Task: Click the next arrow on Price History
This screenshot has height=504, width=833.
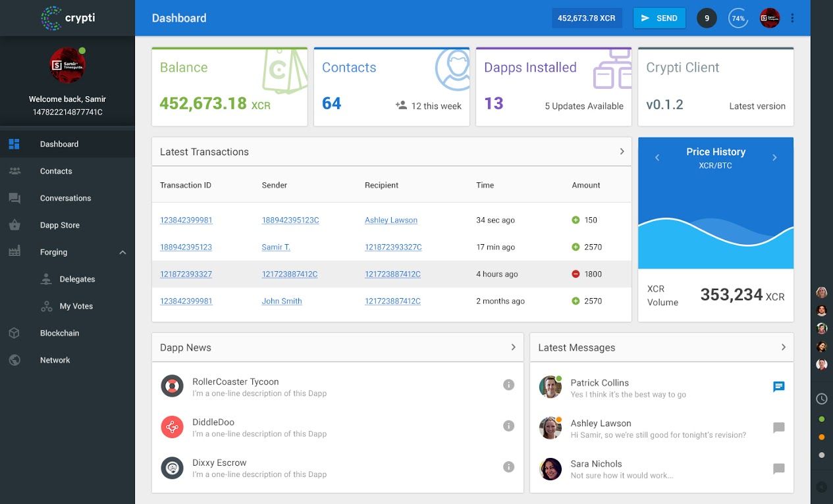Action: [x=774, y=157]
